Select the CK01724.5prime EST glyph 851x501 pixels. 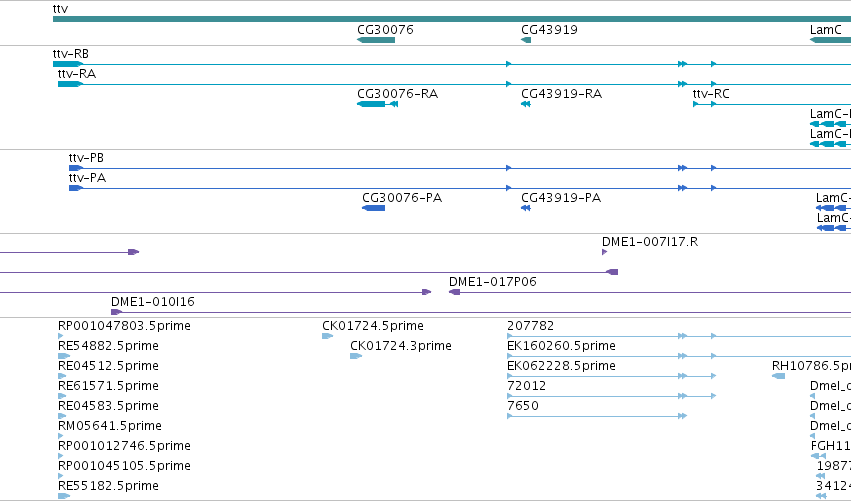point(327,336)
